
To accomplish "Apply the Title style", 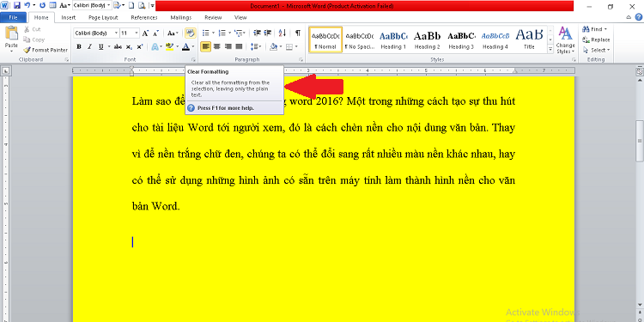I will 529,39.
